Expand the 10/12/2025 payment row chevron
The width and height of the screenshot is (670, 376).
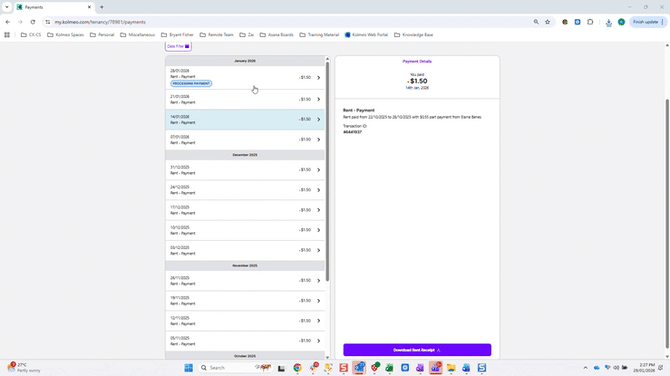[318, 230]
